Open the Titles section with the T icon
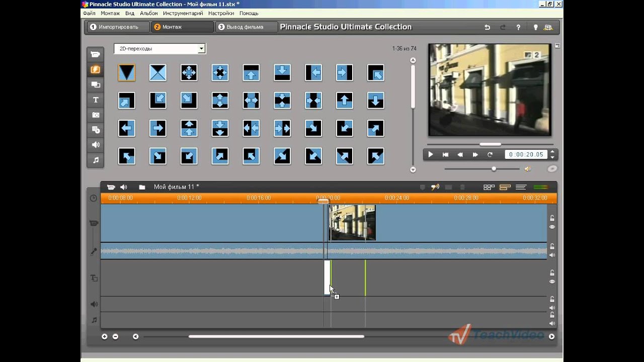The height and width of the screenshot is (362, 644). [x=95, y=100]
